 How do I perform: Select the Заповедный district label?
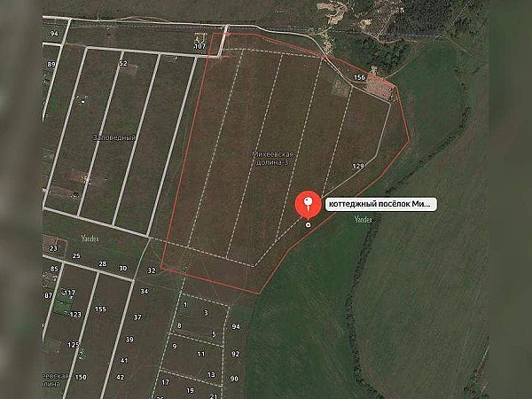114,137
